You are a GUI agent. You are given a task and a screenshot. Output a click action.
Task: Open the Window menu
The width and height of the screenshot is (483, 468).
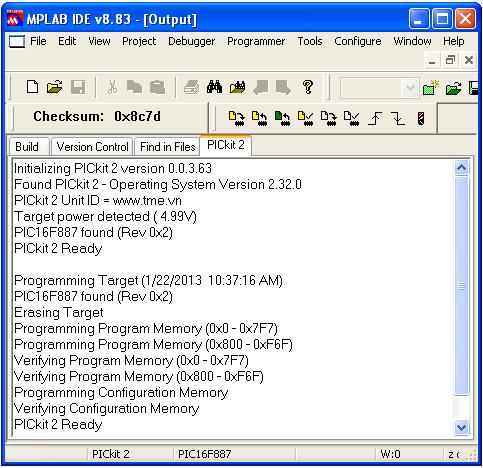coord(412,41)
